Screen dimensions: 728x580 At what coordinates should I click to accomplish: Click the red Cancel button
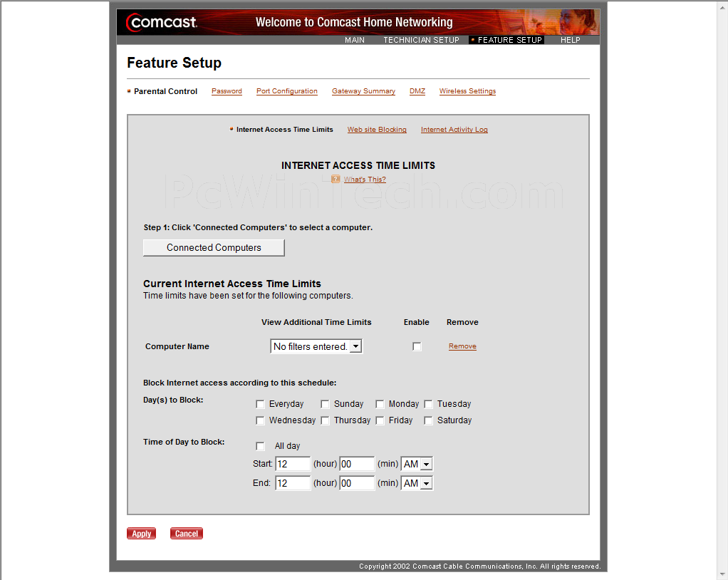pyautogui.click(x=186, y=534)
